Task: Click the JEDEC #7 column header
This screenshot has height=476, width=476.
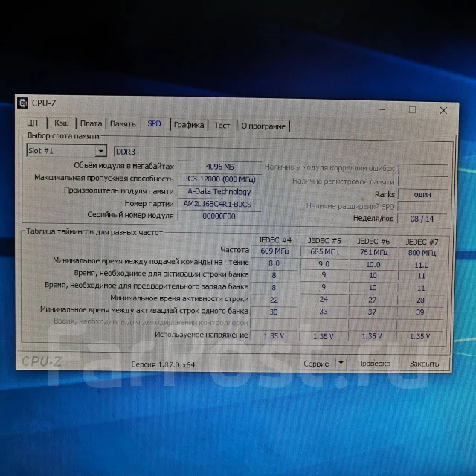Action: pyautogui.click(x=422, y=242)
